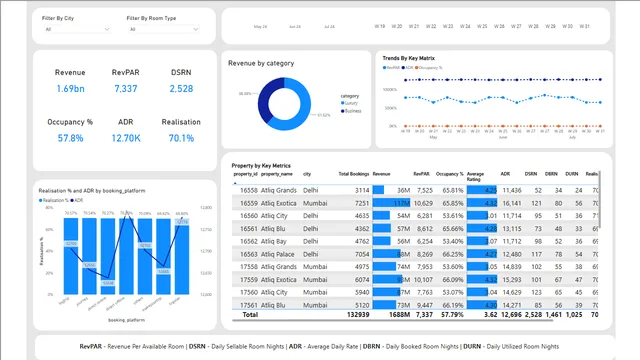Select week W 27 slicer button
This screenshot has height=360, width=640.
(x=516, y=26)
